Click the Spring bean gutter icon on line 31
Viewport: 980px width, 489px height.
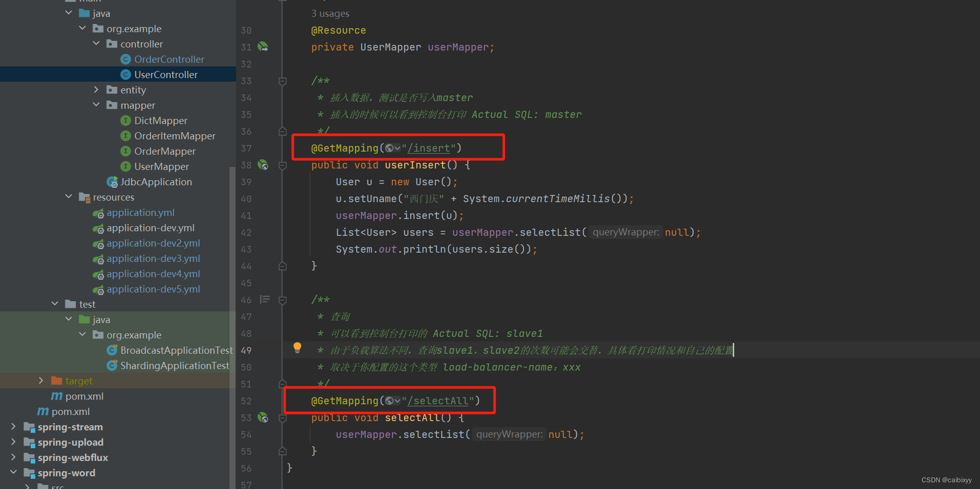point(263,47)
